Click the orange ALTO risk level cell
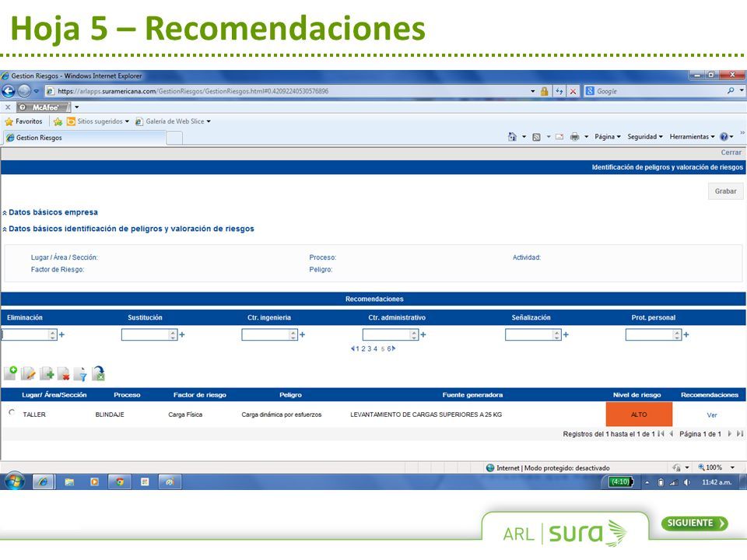 click(x=639, y=415)
